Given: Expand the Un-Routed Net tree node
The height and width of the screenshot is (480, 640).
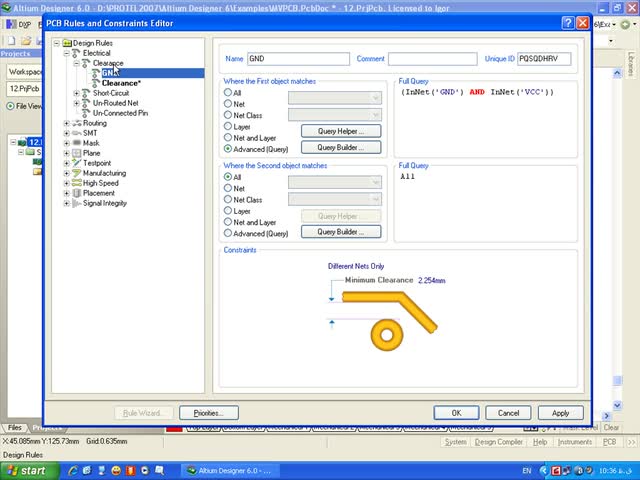Looking at the screenshot, I should pos(76,103).
